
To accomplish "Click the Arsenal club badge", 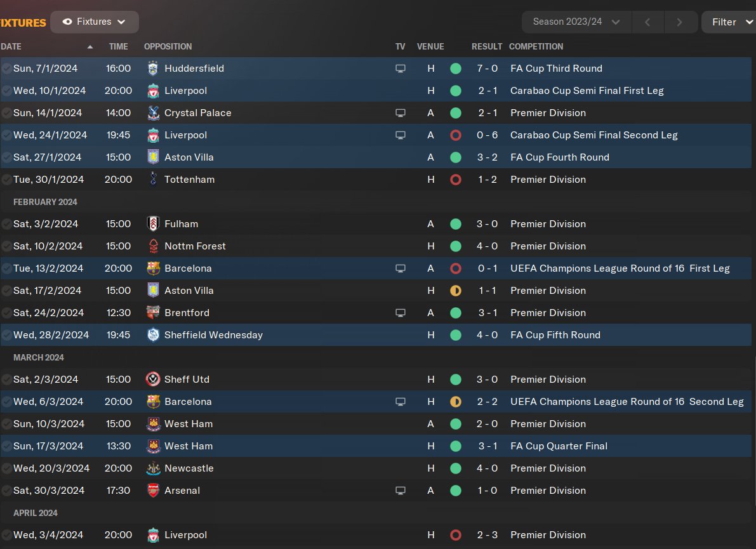I will [153, 490].
